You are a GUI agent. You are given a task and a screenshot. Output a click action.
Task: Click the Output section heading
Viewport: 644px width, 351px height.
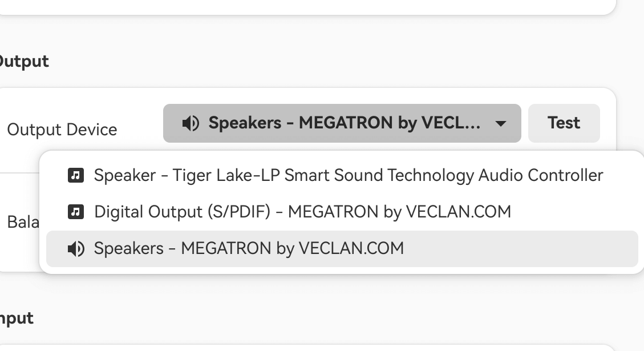pyautogui.click(x=24, y=61)
